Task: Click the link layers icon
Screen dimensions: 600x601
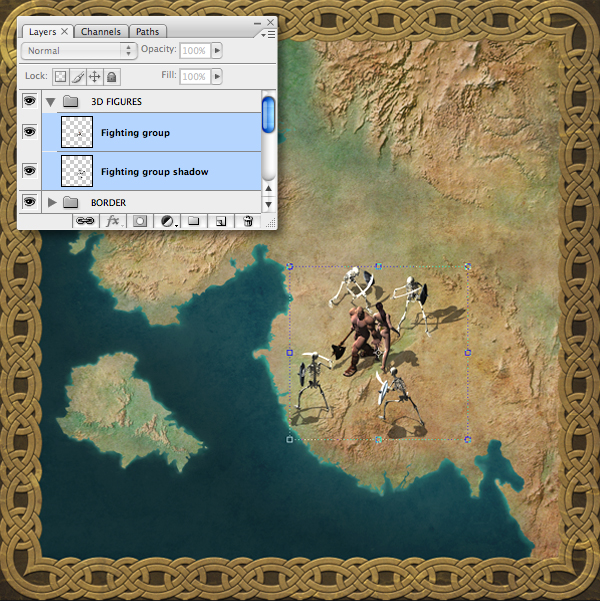Action: pyautogui.click(x=85, y=221)
